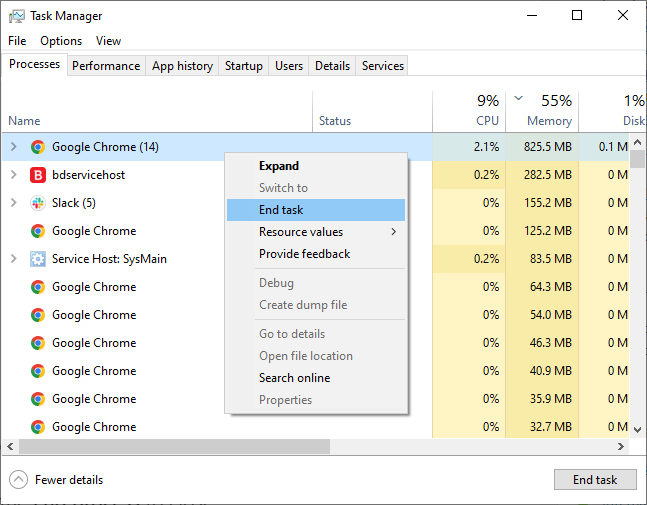Expand the Google Chrome (14) process group
The width and height of the screenshot is (647, 505).
13,147
